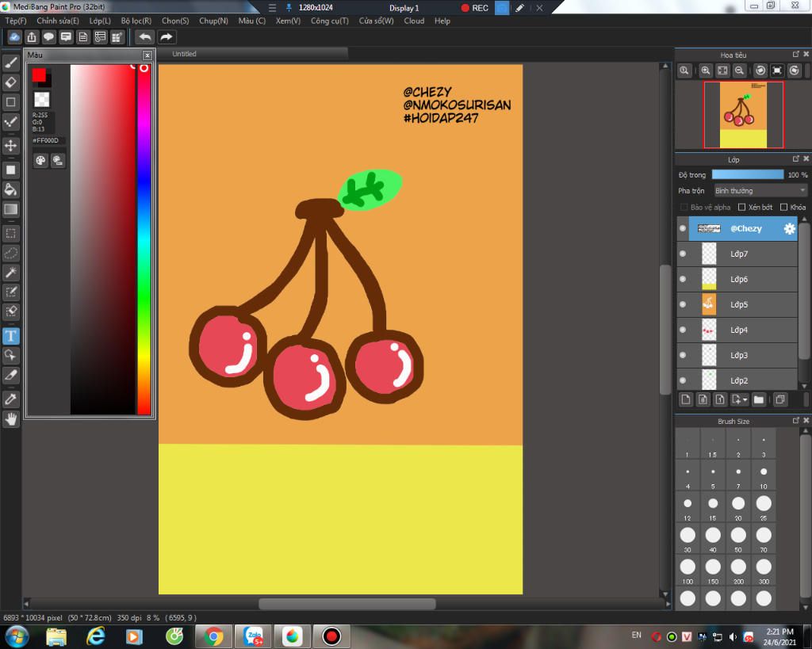Enable the Khóa lock checkbox
This screenshot has width=812, height=649.
(783, 207)
